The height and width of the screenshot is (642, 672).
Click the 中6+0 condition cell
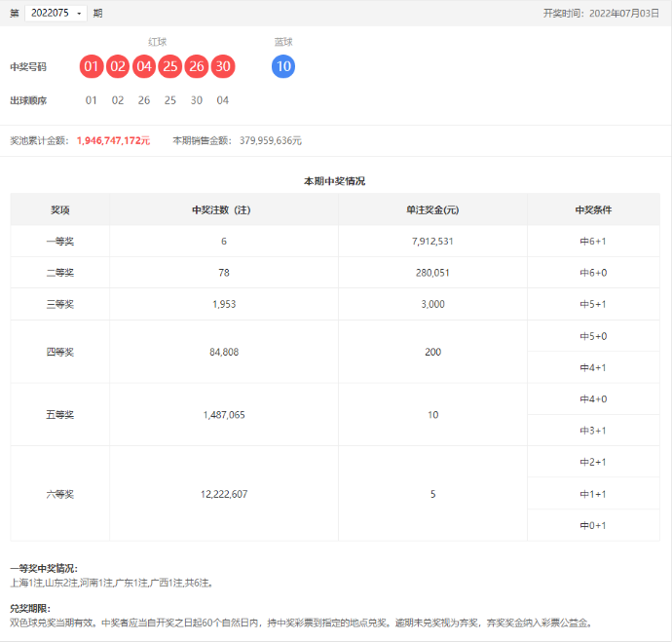(x=593, y=273)
